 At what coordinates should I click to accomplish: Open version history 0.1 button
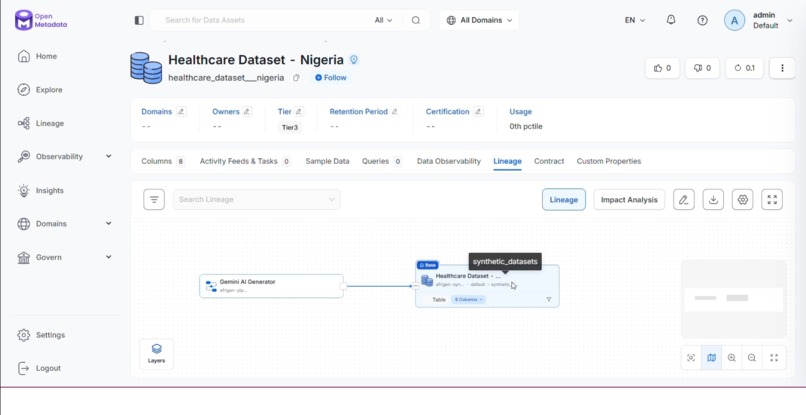pyautogui.click(x=744, y=68)
